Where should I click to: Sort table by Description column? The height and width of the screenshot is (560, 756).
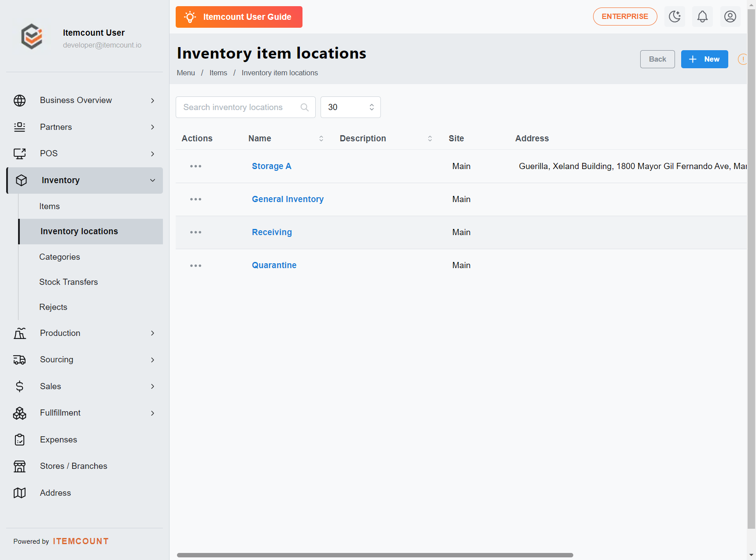[x=430, y=139]
